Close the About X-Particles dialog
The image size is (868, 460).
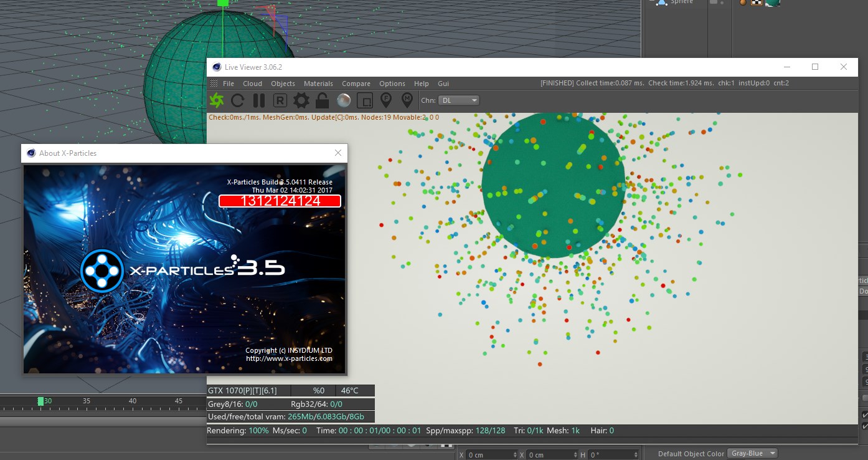(338, 153)
